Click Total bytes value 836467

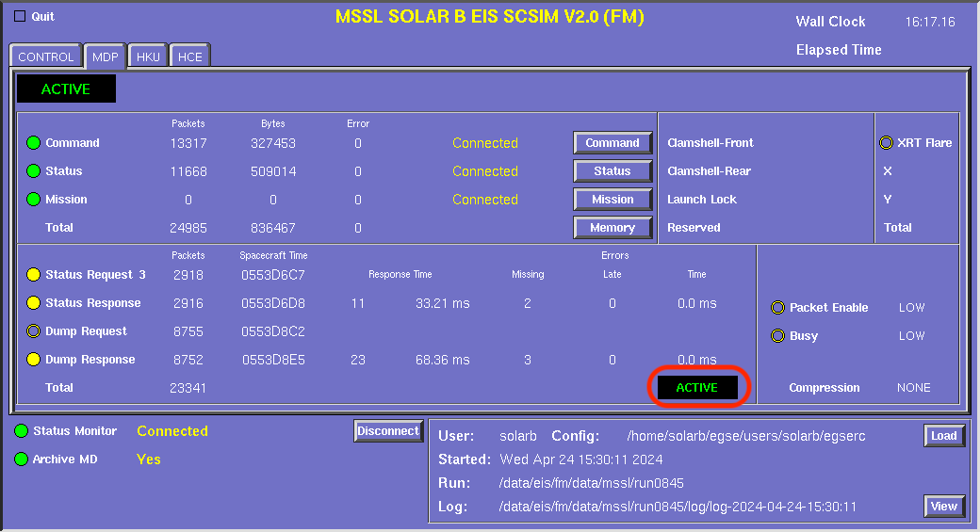pyautogui.click(x=273, y=228)
